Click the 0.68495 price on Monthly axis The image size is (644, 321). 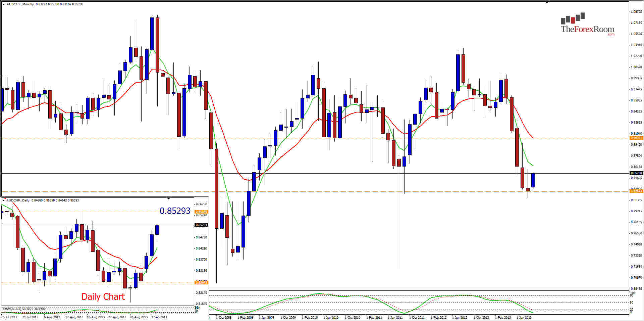(x=636, y=289)
